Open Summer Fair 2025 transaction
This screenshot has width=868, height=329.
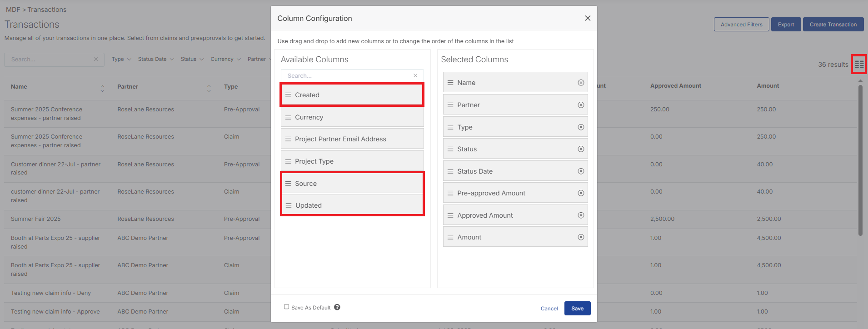35,219
